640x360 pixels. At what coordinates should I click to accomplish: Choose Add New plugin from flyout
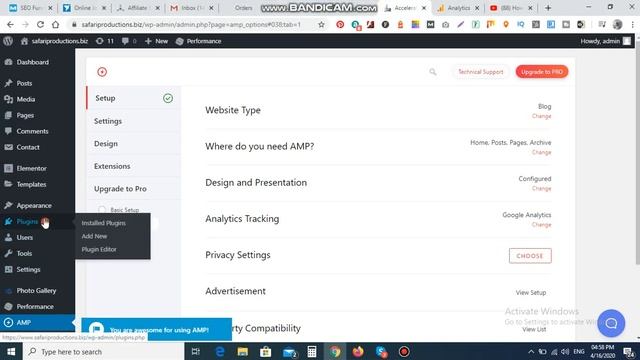(x=94, y=236)
